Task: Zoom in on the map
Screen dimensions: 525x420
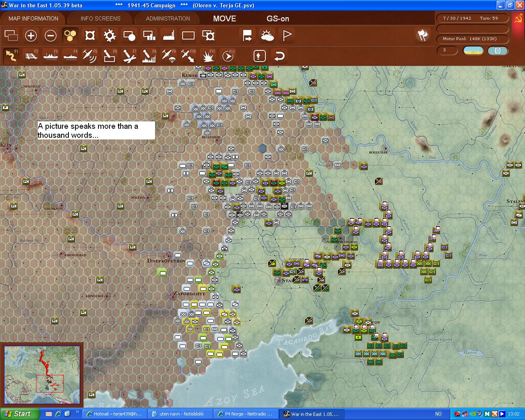Action: point(31,36)
